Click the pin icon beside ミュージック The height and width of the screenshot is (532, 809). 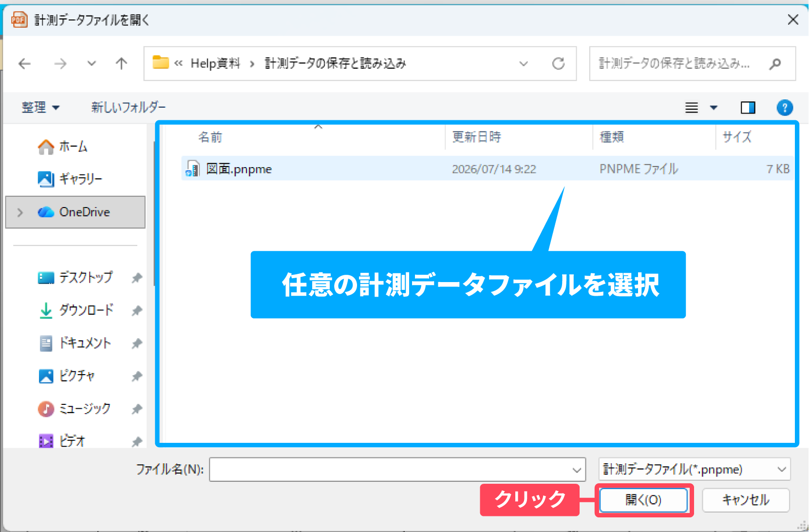pos(137,409)
